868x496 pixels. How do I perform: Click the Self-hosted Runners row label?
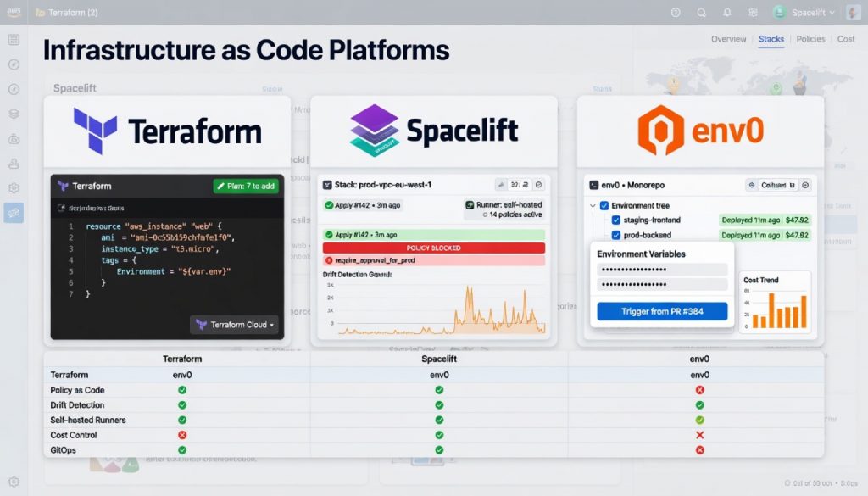88,421
